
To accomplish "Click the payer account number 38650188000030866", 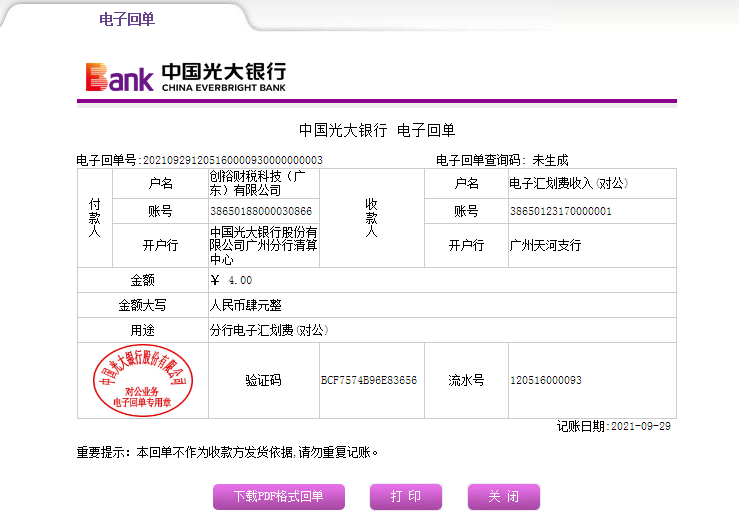I will pos(261,211).
